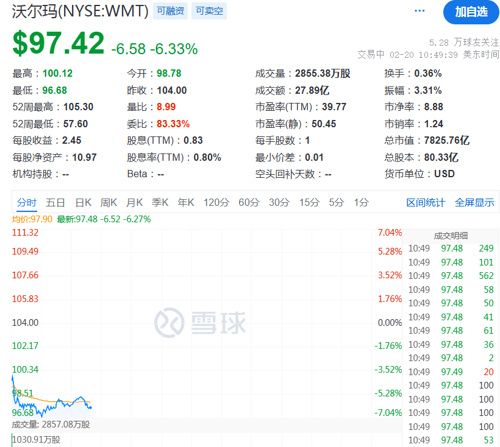Click the price change -6.58 -6.33%
Image resolution: width=500 pixels, height=447 pixels.
click(x=154, y=49)
